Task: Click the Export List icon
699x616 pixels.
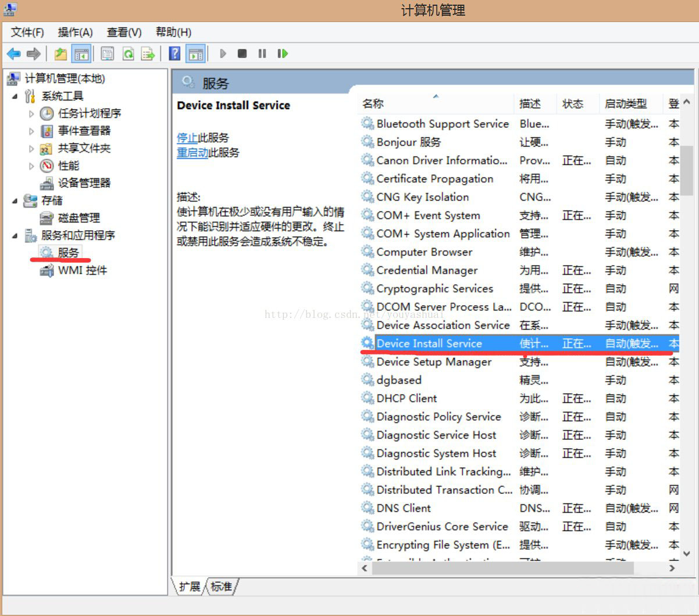Action: [x=148, y=53]
